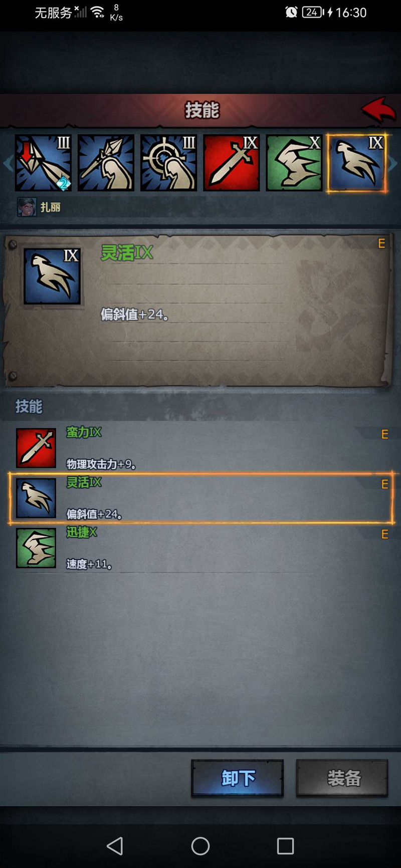Open Android recent apps square button
The width and height of the screenshot is (401, 868).
285,846
